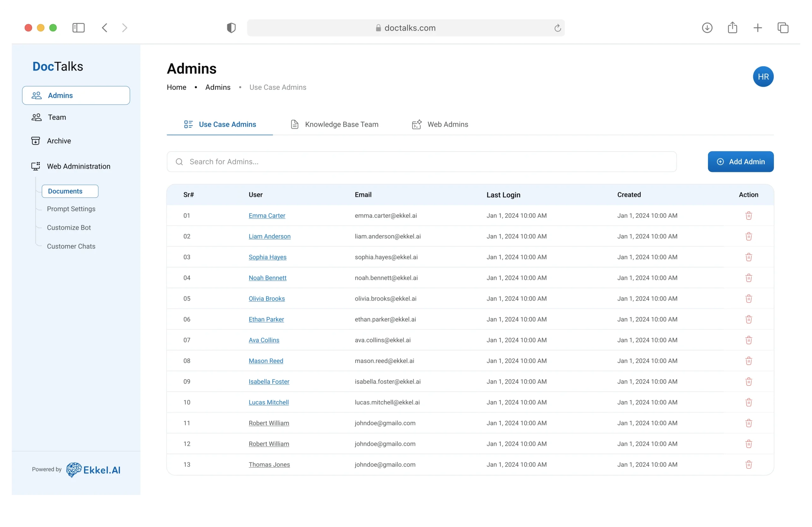Focus the Search for Admins field

click(421, 162)
